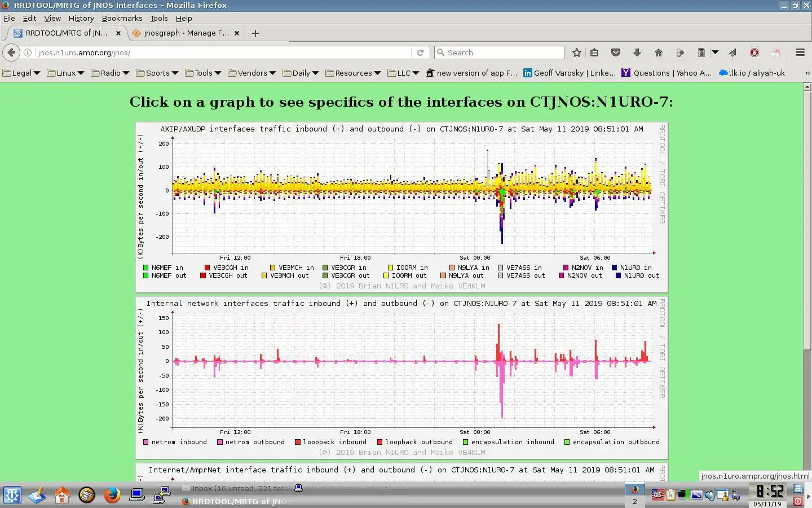Close the jnosgraph tab

click(237, 33)
